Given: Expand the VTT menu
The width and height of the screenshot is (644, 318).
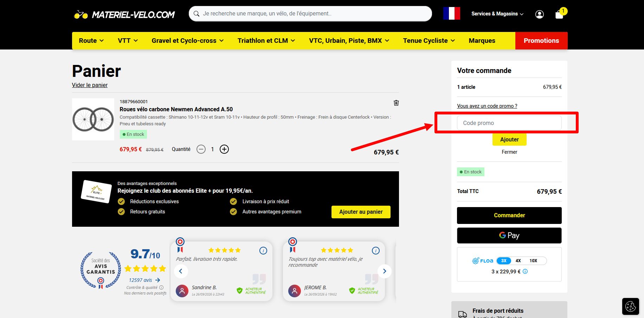Looking at the screenshot, I should click(x=128, y=41).
